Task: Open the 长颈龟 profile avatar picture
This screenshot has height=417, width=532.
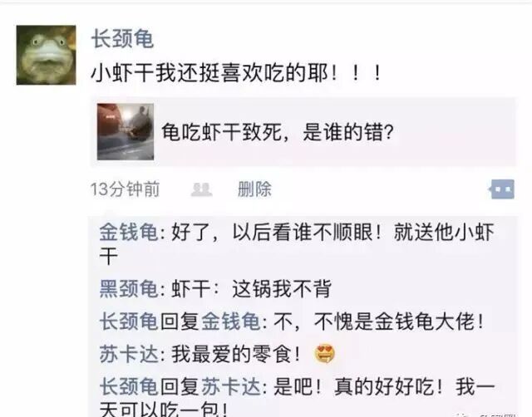Action: click(x=47, y=55)
